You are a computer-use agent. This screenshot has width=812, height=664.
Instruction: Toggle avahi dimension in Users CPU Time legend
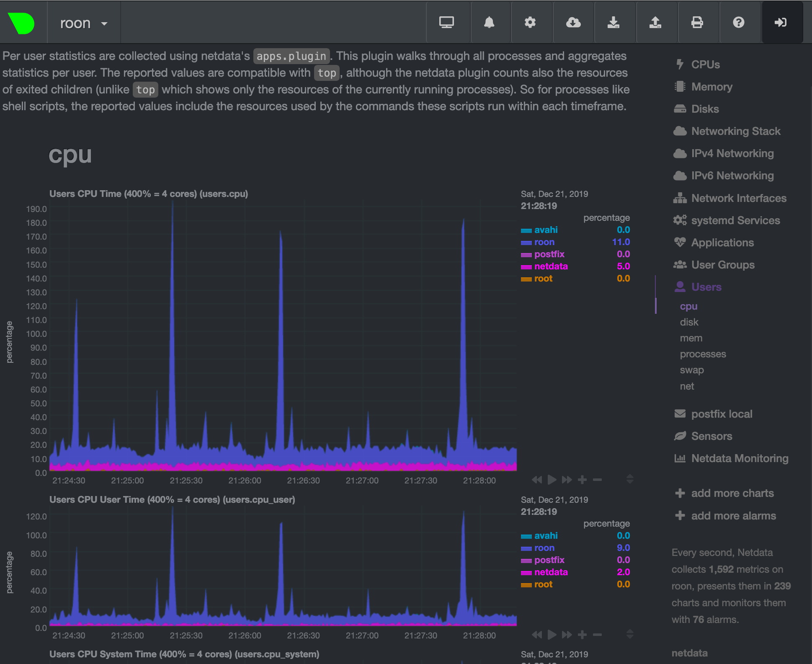[x=546, y=230]
